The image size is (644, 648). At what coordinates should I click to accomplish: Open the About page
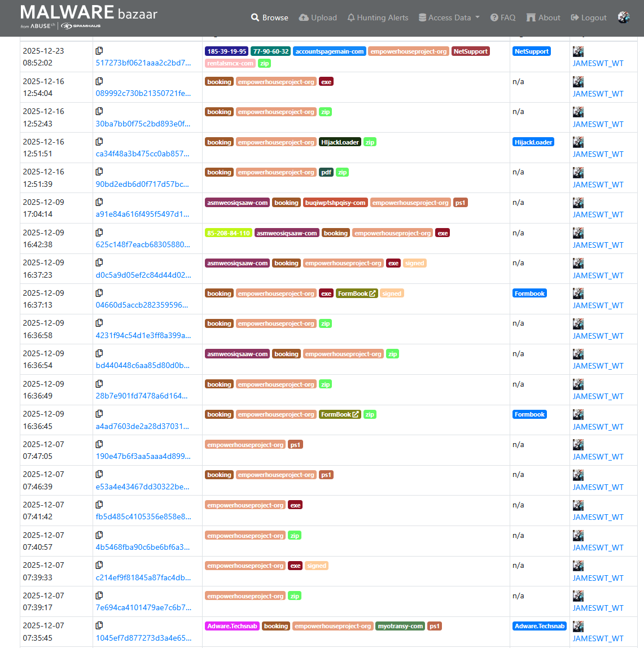[x=543, y=17]
